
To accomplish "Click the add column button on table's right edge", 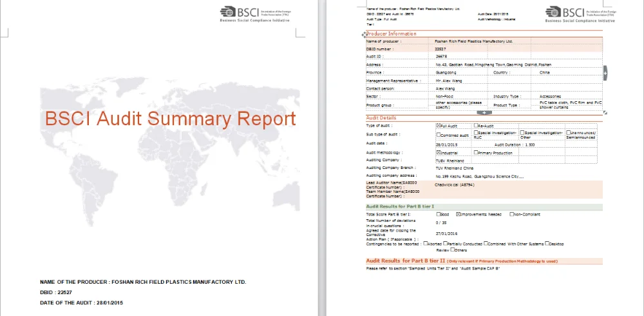I will point(605,73).
